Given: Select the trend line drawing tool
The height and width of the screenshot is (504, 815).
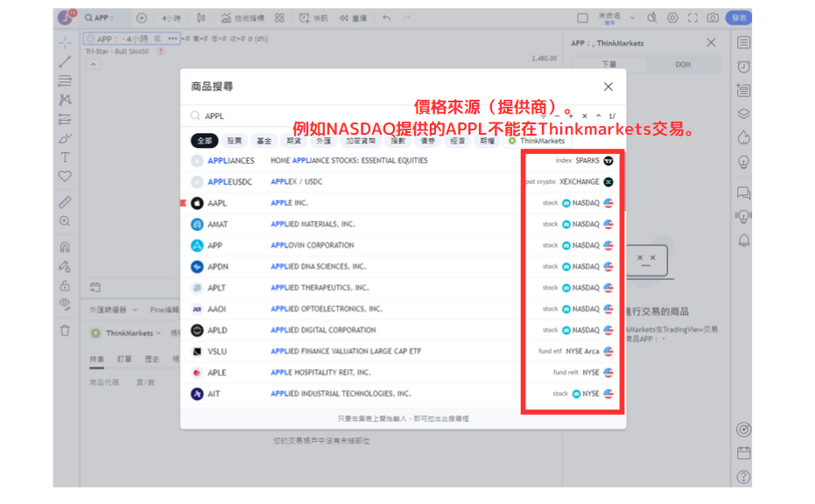Looking at the screenshot, I should tap(65, 62).
